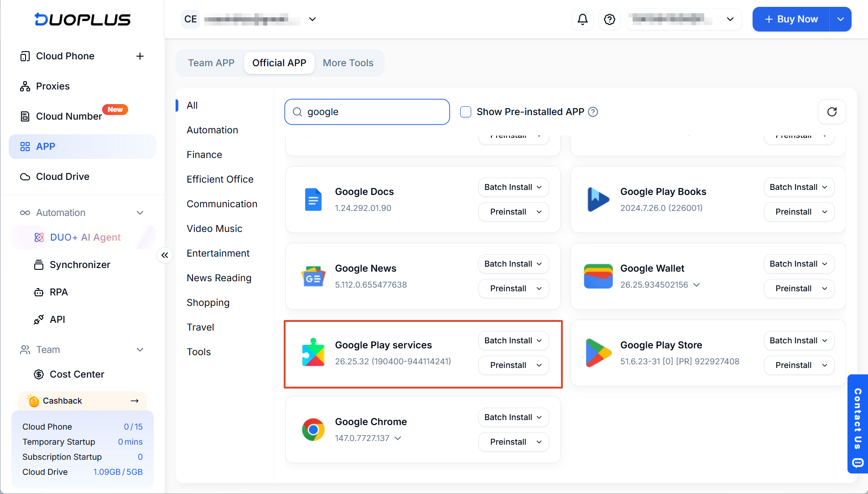Image resolution: width=868 pixels, height=494 pixels.
Task: Switch to the More Tools tab
Action: 348,63
